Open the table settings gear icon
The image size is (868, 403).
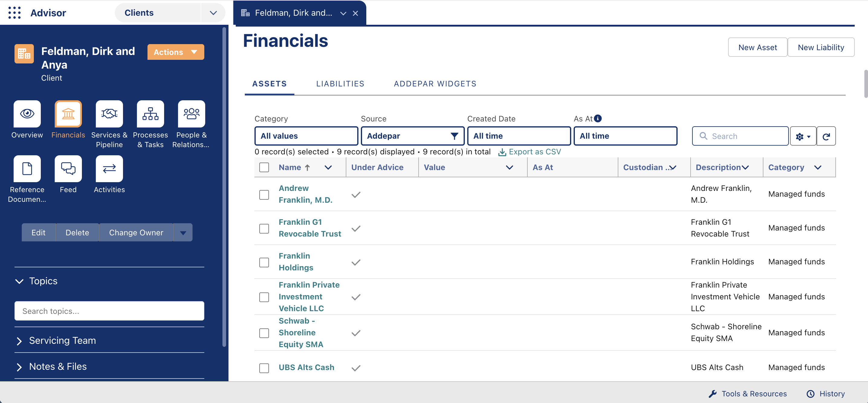click(x=803, y=136)
